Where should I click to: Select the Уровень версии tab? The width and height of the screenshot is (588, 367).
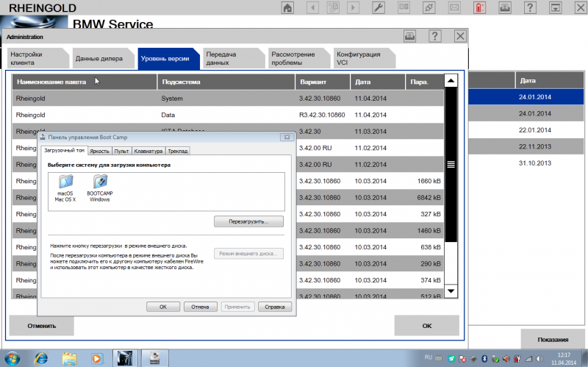tap(168, 59)
